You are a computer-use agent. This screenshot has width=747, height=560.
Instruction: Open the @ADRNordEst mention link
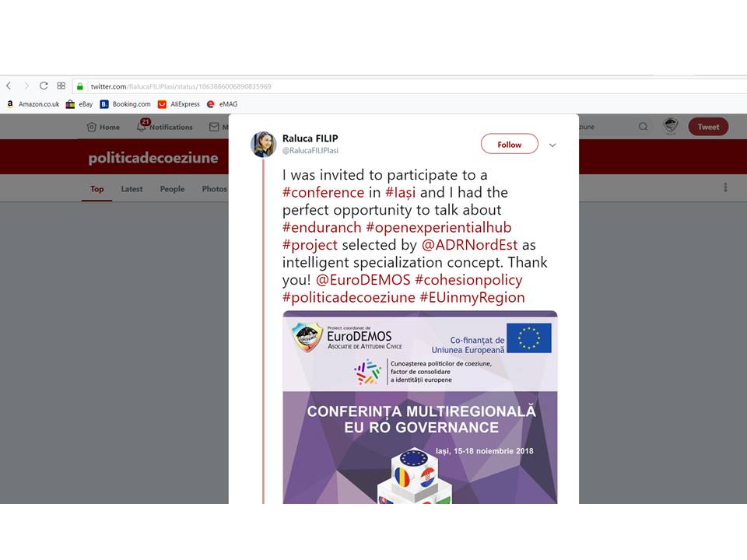click(x=469, y=245)
